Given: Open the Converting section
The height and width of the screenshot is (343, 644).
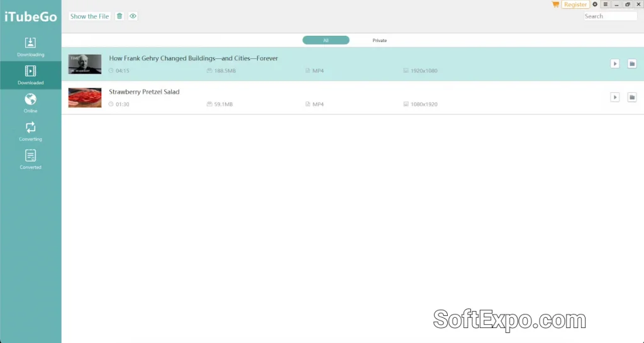Looking at the screenshot, I should point(30,131).
